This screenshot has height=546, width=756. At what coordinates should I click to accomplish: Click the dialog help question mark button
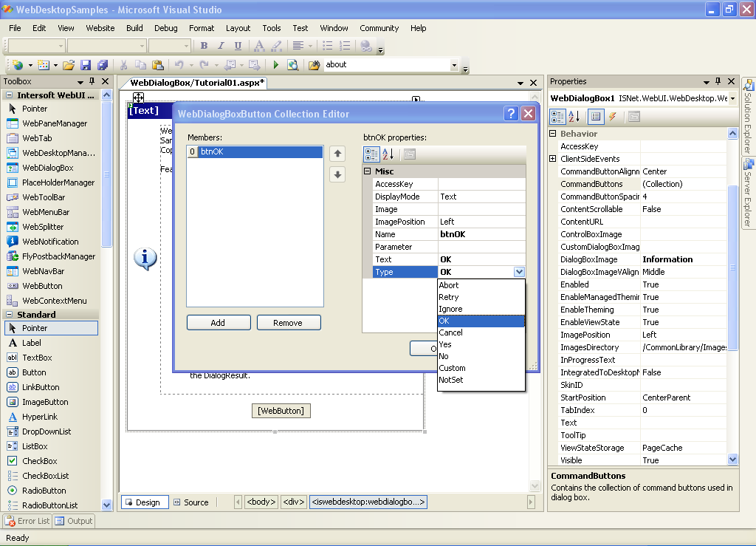(x=511, y=113)
